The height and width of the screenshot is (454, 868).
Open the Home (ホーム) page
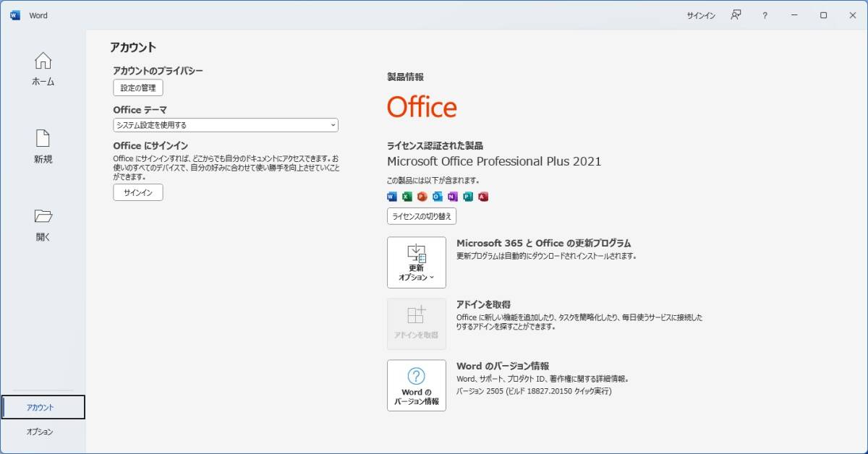coord(43,69)
